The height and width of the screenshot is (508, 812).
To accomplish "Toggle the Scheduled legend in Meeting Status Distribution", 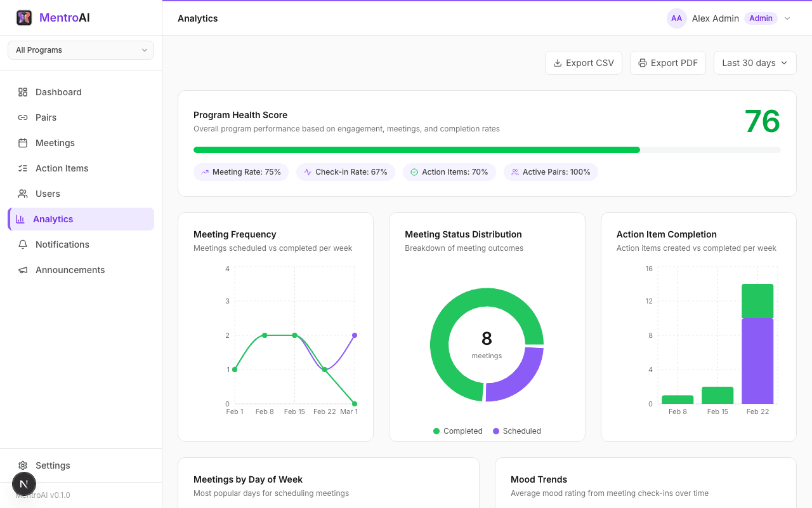I will tap(516, 431).
